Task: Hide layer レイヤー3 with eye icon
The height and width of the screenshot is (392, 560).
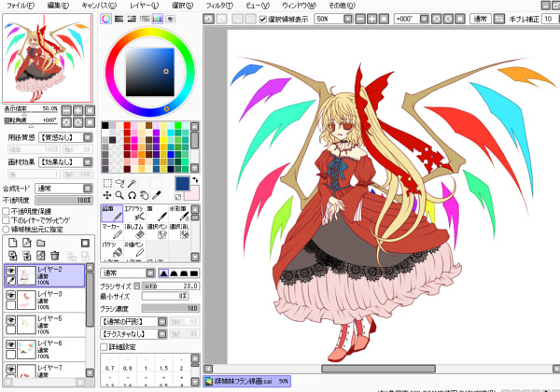Action: [10, 295]
